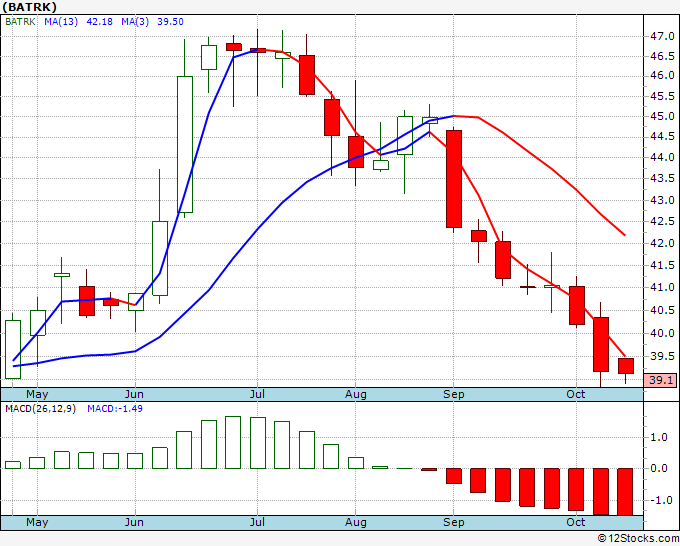Image resolution: width=680 pixels, height=546 pixels.
Task: Click the last red MACD histogram bar
Action: (625, 492)
